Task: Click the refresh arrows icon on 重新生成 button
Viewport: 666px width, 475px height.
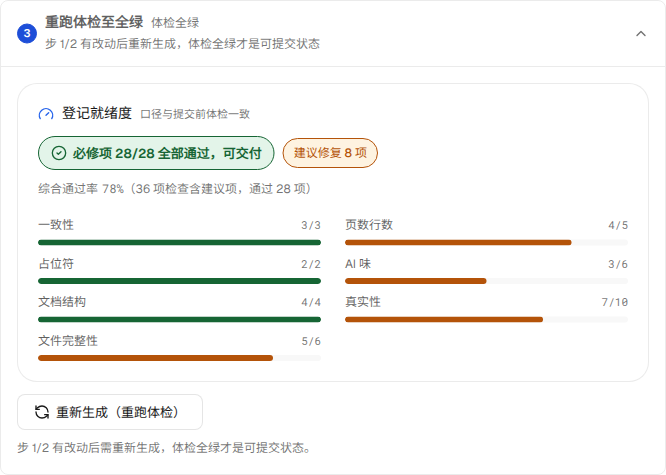Action: click(42, 412)
